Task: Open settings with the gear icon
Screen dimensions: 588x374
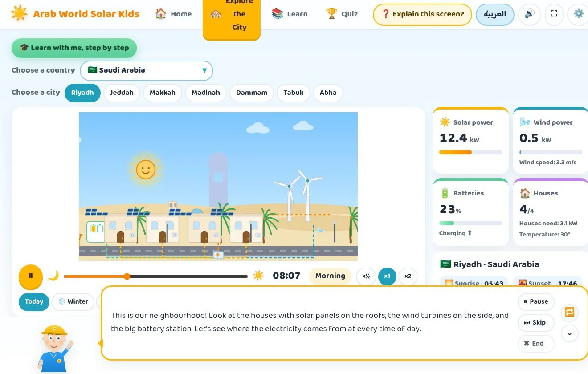Action: (578, 14)
